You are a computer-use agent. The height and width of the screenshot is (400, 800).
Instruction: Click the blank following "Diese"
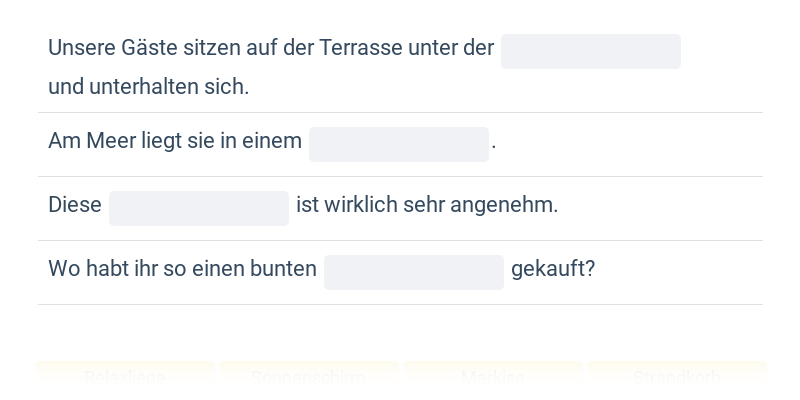click(198, 208)
